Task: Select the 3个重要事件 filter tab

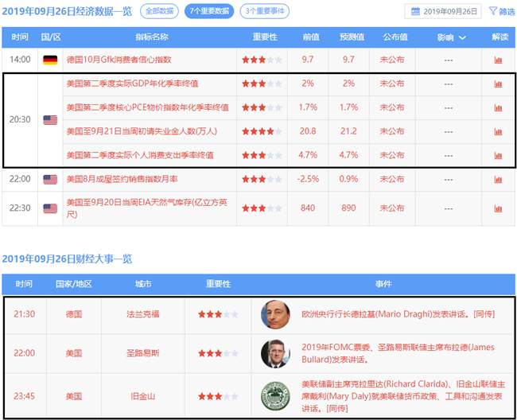Action: tap(264, 11)
